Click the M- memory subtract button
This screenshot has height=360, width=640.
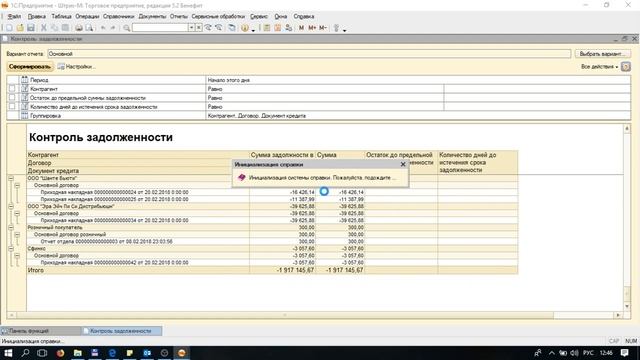(322, 28)
